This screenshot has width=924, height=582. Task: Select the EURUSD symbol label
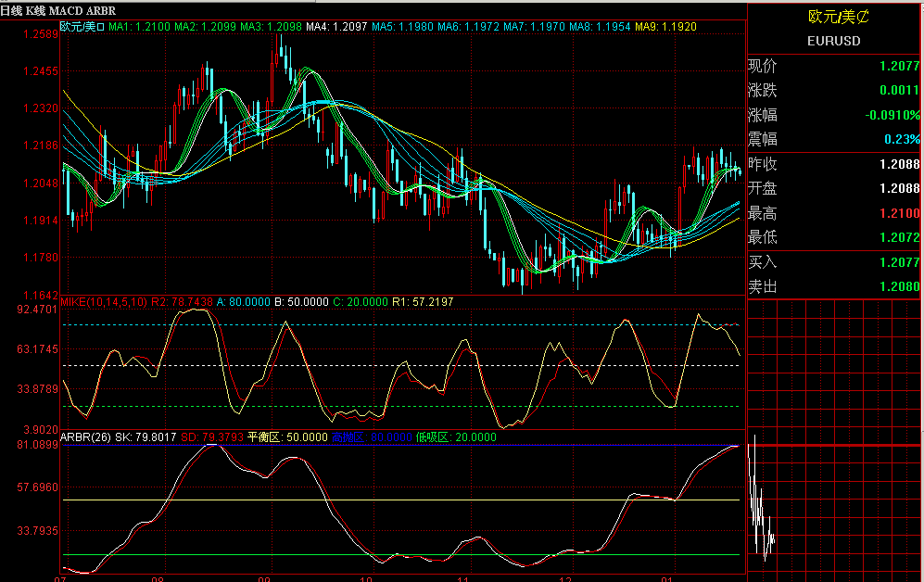pos(833,41)
